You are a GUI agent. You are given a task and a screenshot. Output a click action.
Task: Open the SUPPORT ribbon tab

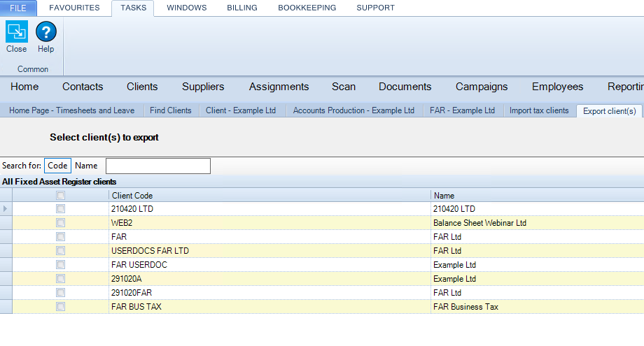point(375,8)
